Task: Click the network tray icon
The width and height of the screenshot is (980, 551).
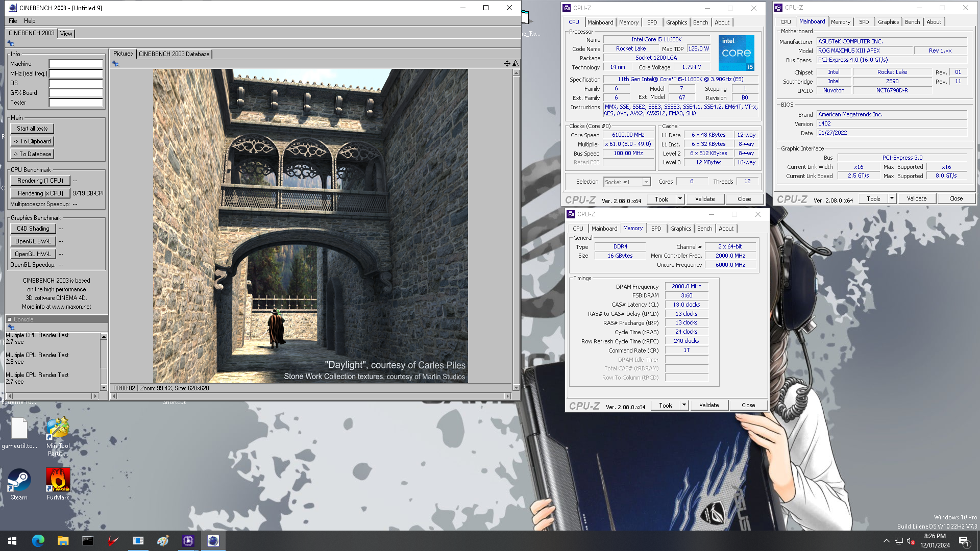Action: tap(899, 541)
